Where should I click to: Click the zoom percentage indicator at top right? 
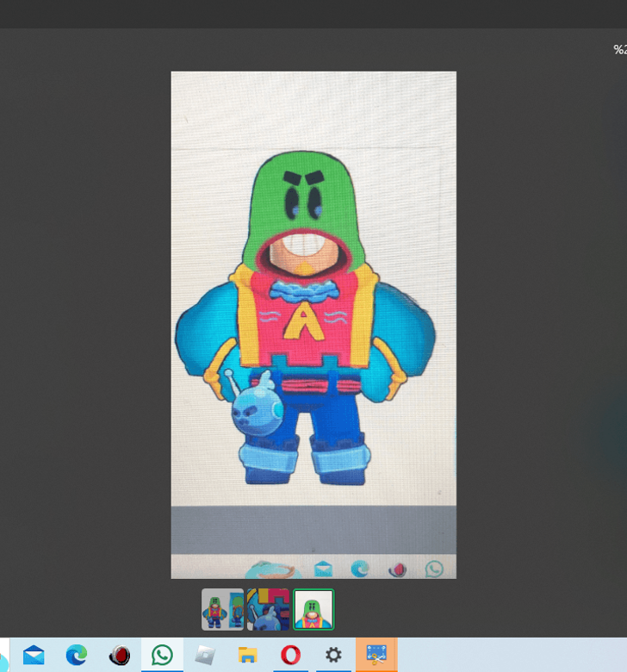pyautogui.click(x=619, y=49)
